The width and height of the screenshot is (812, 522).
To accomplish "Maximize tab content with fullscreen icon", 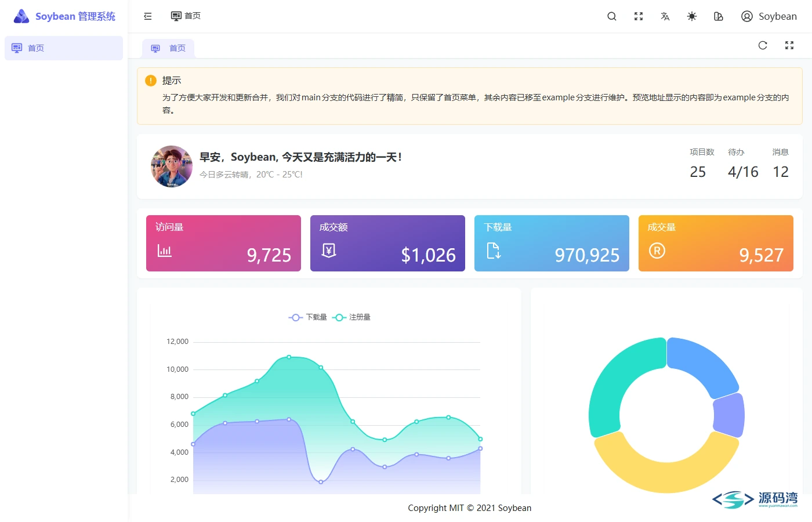I will [x=789, y=45].
